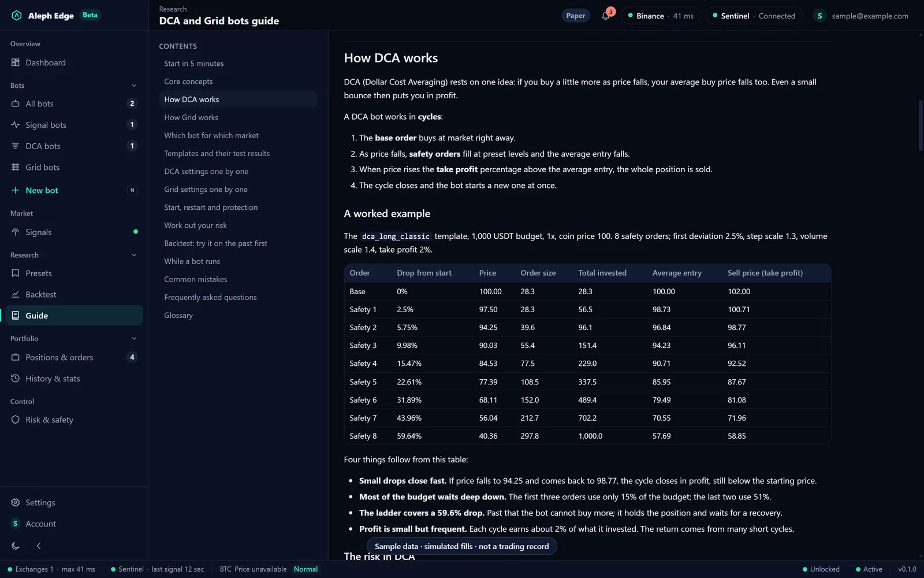Click the All bots icon
Viewport: 924px width, 578px height.
[x=16, y=103]
